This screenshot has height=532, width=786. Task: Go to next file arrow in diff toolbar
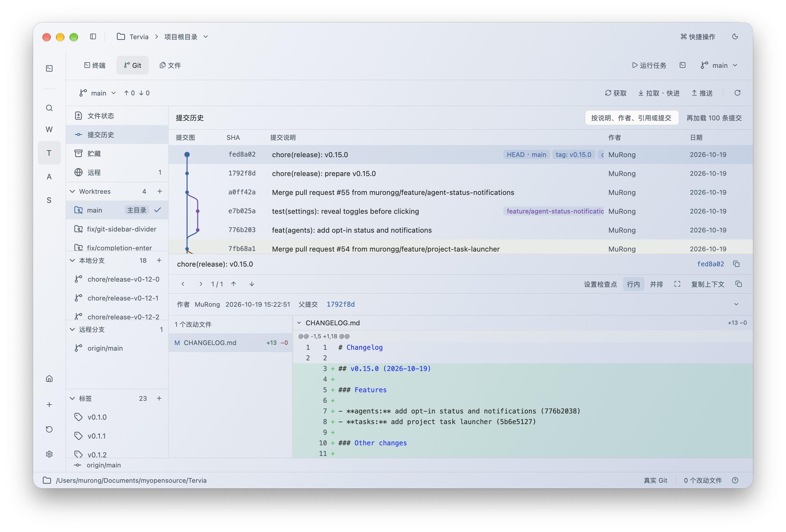coord(201,284)
